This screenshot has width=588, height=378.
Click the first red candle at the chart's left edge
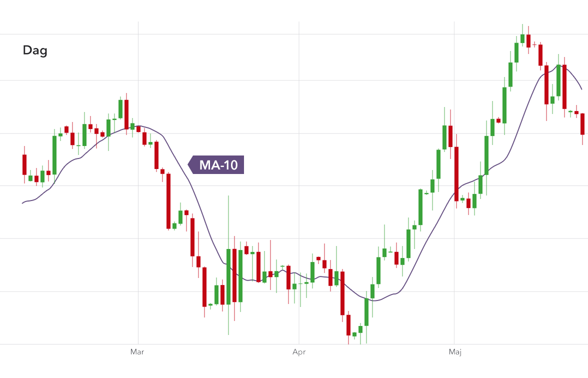(24, 164)
